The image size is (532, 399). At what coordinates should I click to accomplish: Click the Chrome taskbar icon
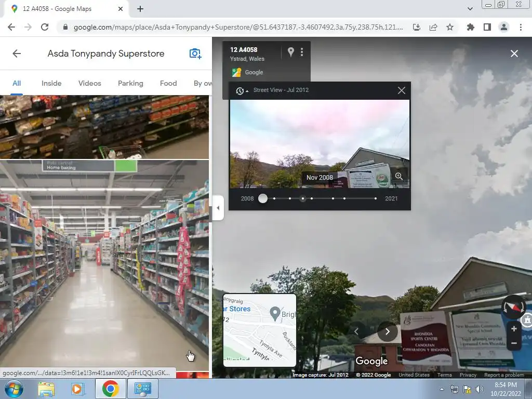click(110, 389)
